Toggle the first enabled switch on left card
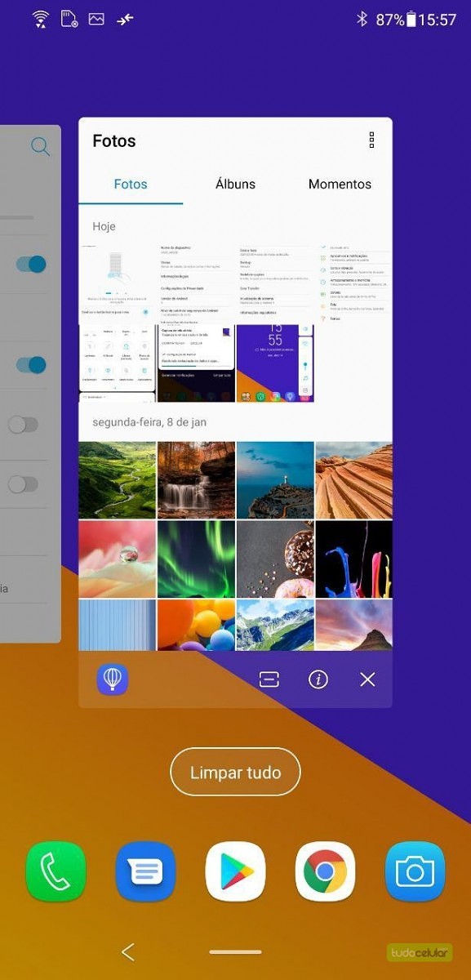The width and height of the screenshot is (471, 980). [x=30, y=264]
